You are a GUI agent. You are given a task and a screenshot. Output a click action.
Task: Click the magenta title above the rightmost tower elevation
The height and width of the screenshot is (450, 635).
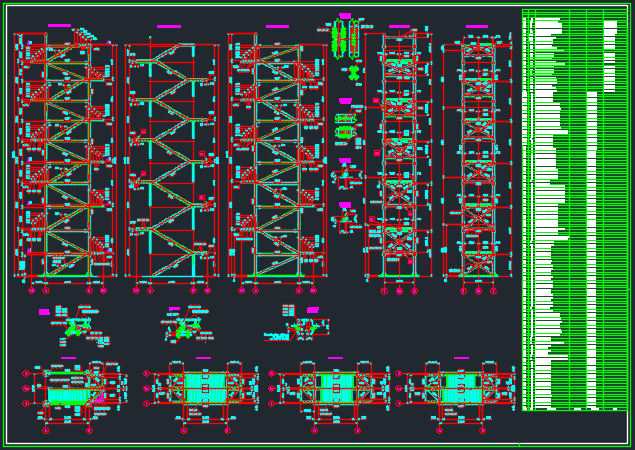pyautogui.click(x=477, y=27)
